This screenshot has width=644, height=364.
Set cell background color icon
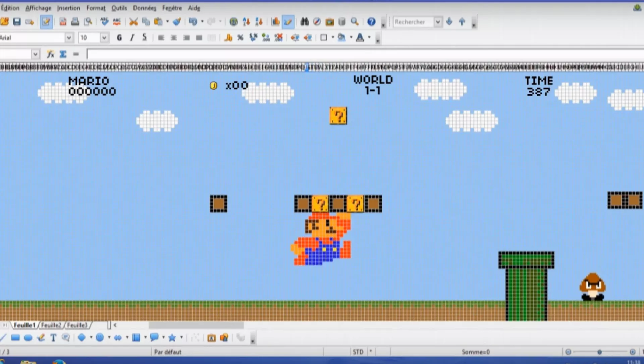[341, 38]
